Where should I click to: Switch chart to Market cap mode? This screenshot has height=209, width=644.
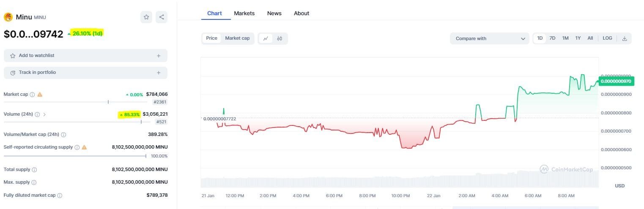pyautogui.click(x=237, y=38)
